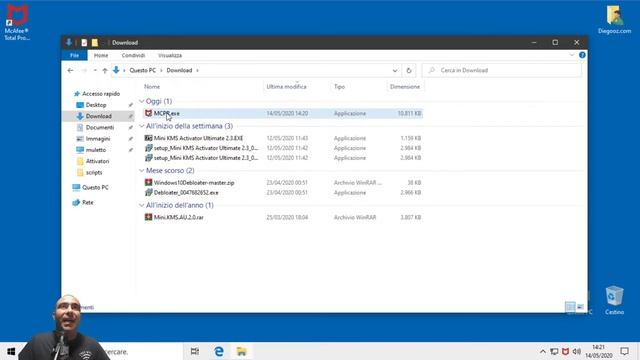Sort by the Nome column header

152,87
